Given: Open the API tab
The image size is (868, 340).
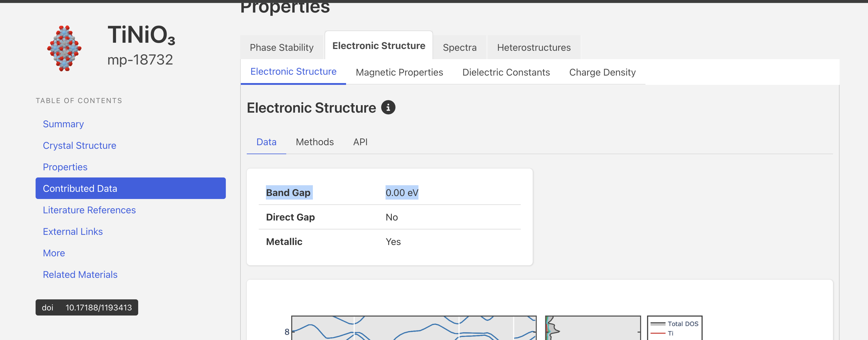Looking at the screenshot, I should pyautogui.click(x=360, y=142).
